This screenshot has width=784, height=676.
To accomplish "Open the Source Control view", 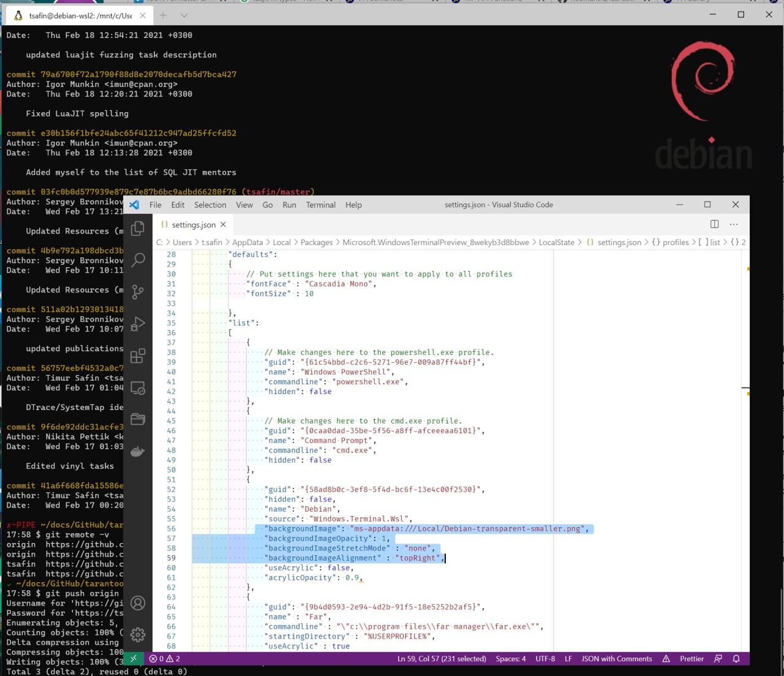I will [138, 292].
